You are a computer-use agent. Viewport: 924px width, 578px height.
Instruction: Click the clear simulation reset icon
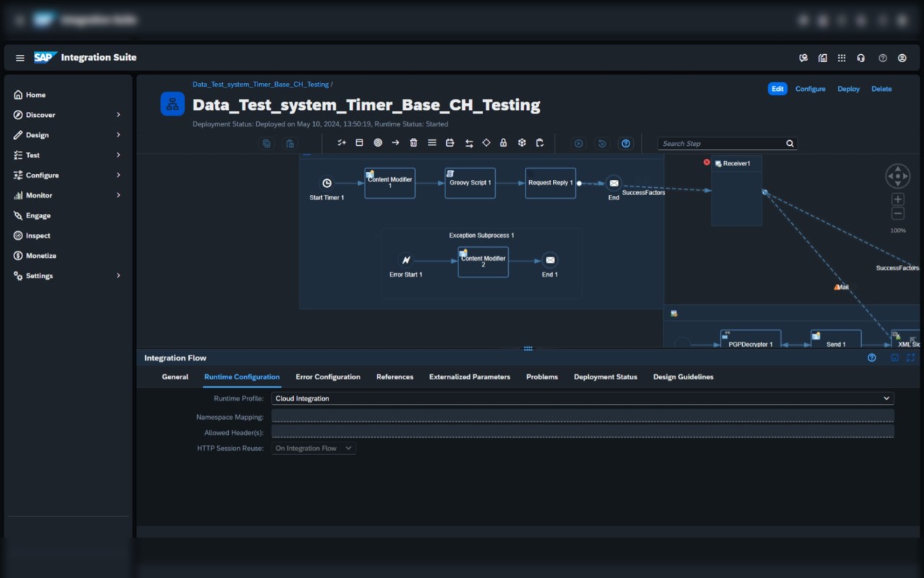(x=602, y=143)
